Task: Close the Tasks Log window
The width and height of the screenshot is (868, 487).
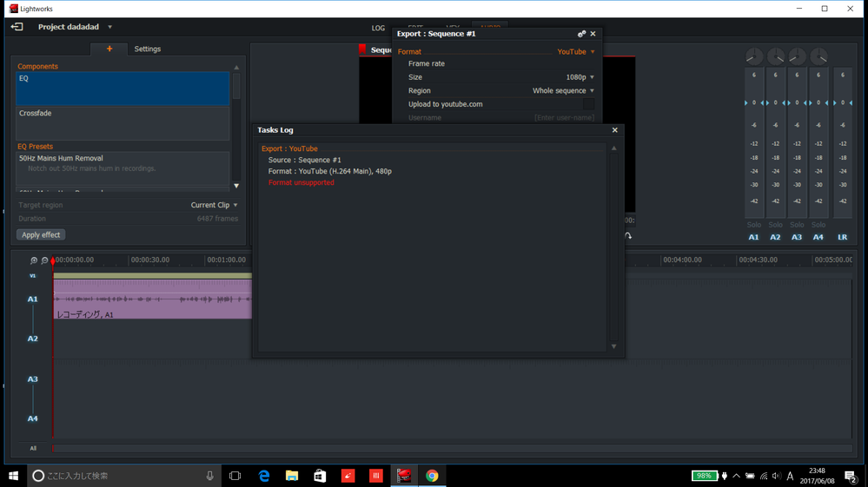Action: (x=614, y=130)
